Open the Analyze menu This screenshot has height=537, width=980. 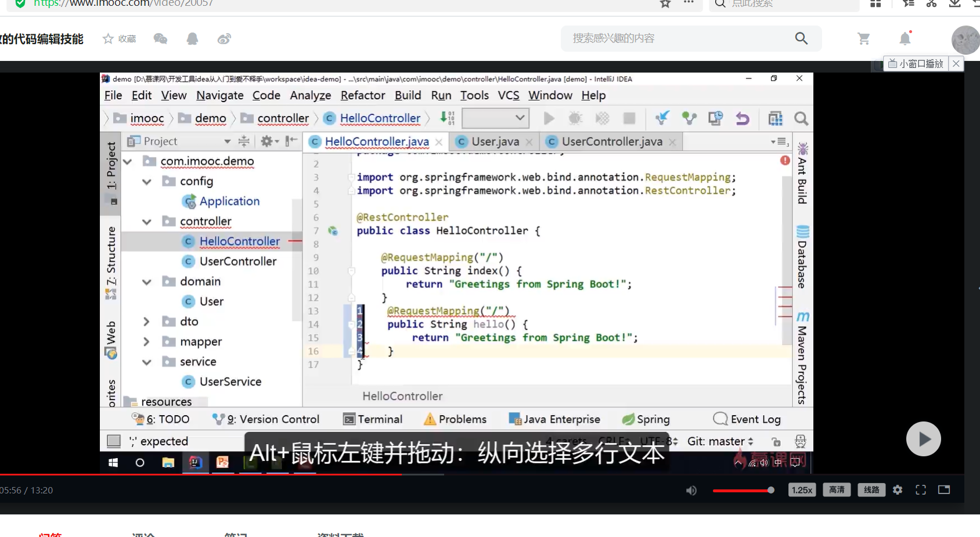pyautogui.click(x=311, y=95)
